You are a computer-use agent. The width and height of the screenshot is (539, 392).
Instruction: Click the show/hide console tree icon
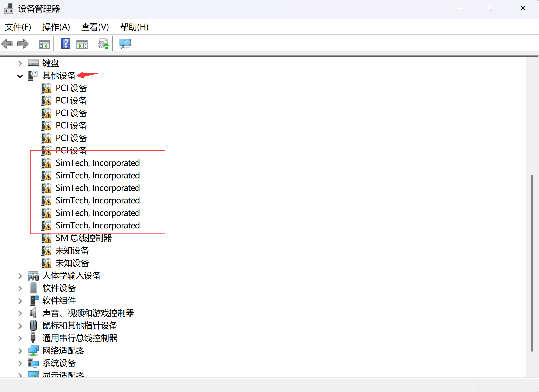(x=44, y=44)
